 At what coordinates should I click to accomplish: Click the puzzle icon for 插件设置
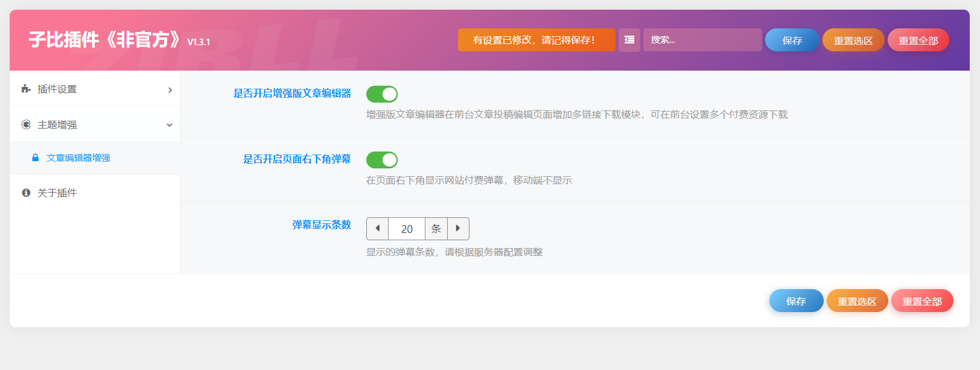(x=26, y=89)
